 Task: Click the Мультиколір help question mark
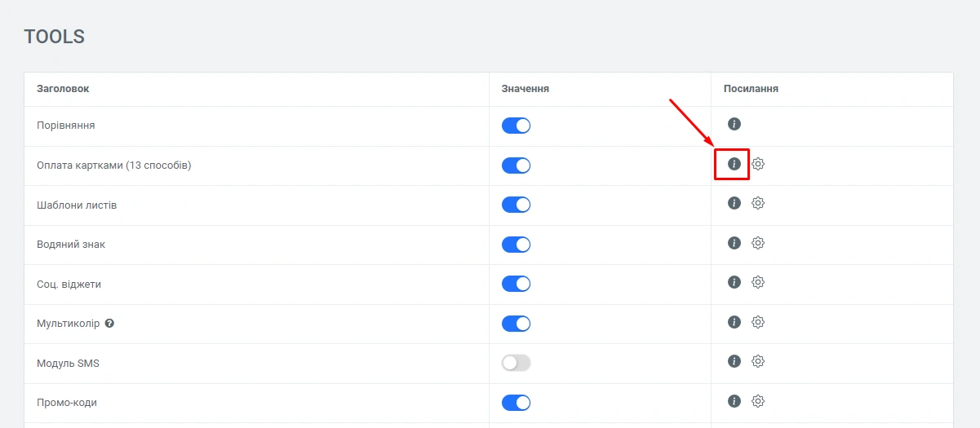tap(109, 324)
